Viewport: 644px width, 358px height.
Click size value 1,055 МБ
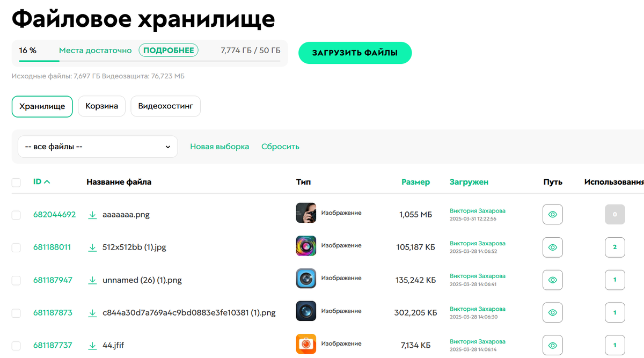tap(415, 215)
